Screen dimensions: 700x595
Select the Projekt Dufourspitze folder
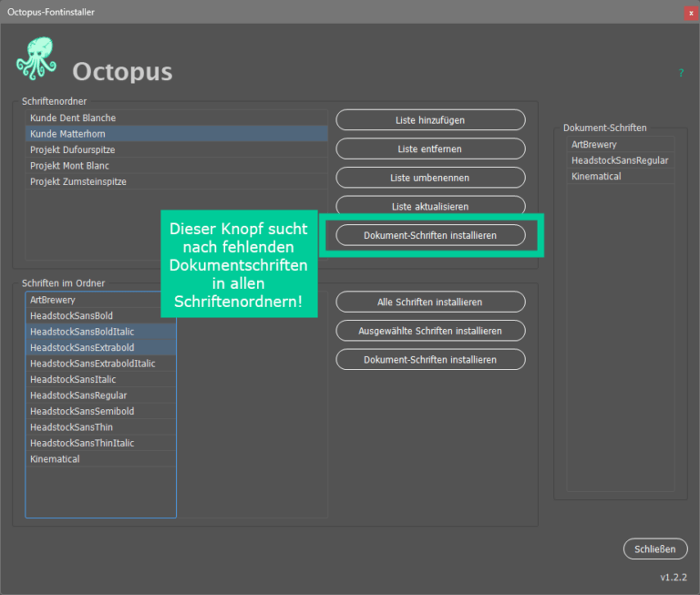click(177, 150)
